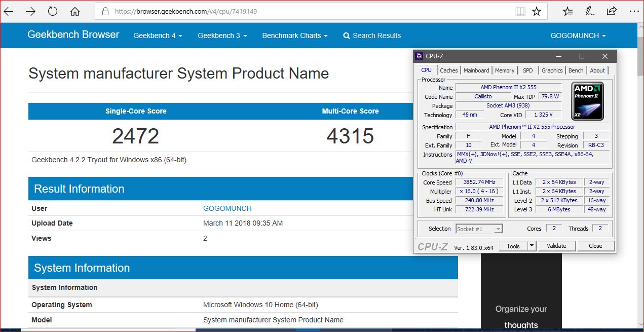This screenshot has height=332, width=644.
Task: Click the upload date March 11 2018 09:35 AM
Action: 243,223
